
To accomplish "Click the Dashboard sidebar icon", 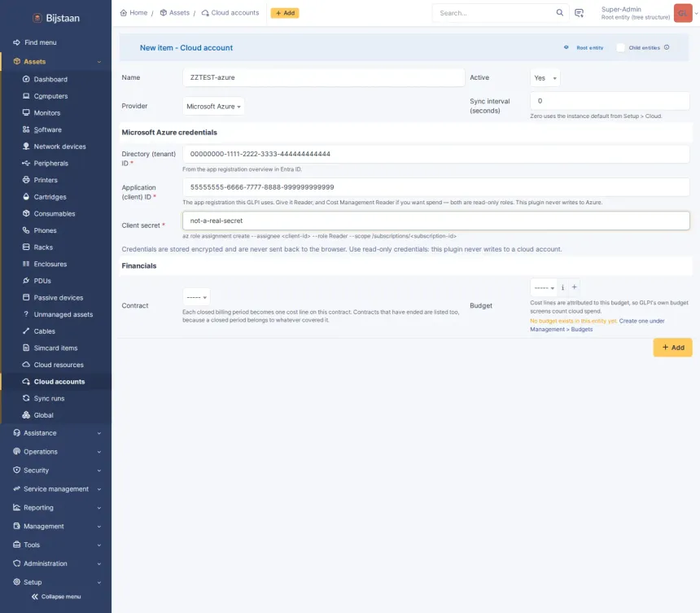I will pyautogui.click(x=26, y=79).
